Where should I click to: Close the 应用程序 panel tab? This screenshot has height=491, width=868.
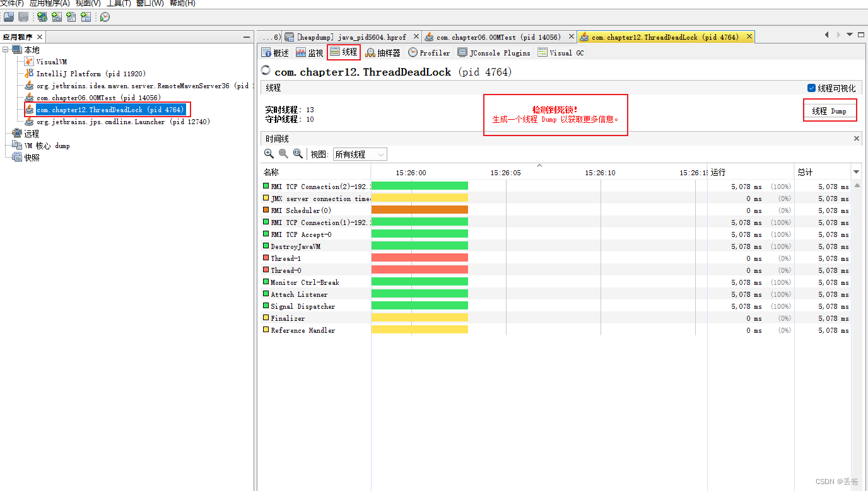tap(40, 37)
